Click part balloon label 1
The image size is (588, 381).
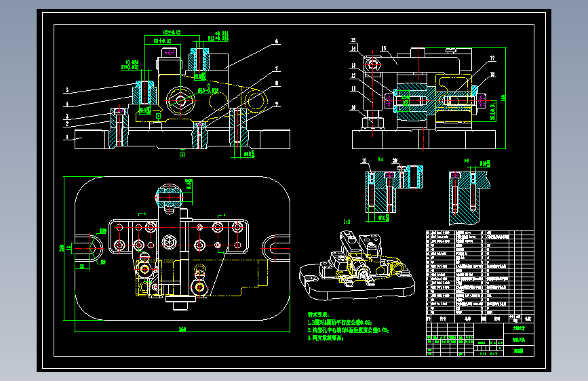67,137
